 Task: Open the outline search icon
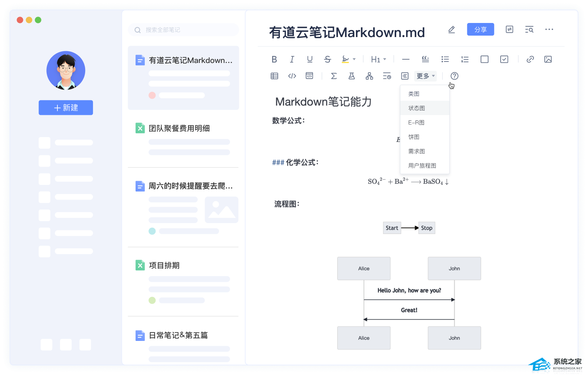529,30
